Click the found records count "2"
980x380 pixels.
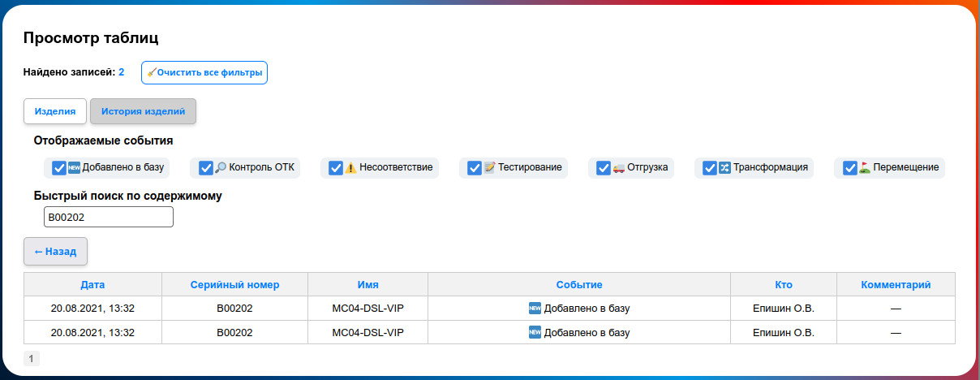[122, 72]
